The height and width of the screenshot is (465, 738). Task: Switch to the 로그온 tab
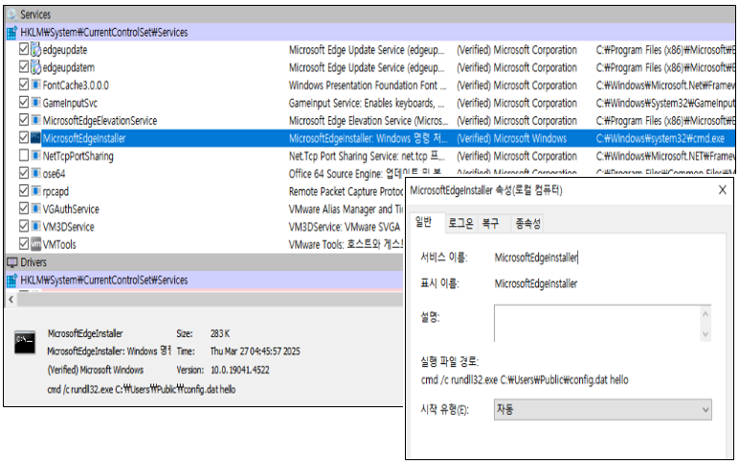460,223
